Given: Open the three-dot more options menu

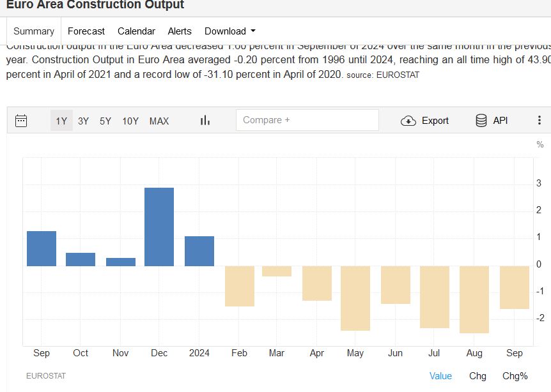Looking at the screenshot, I should coord(539,121).
